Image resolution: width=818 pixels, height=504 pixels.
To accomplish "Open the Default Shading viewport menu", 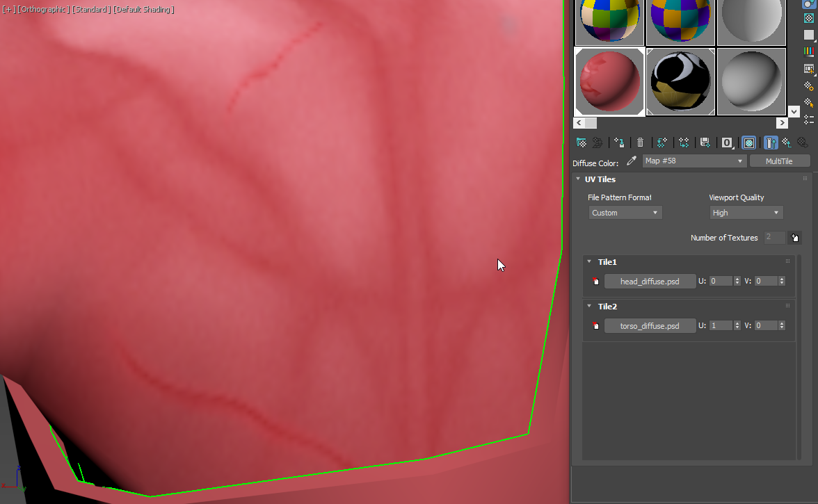I will pos(143,9).
